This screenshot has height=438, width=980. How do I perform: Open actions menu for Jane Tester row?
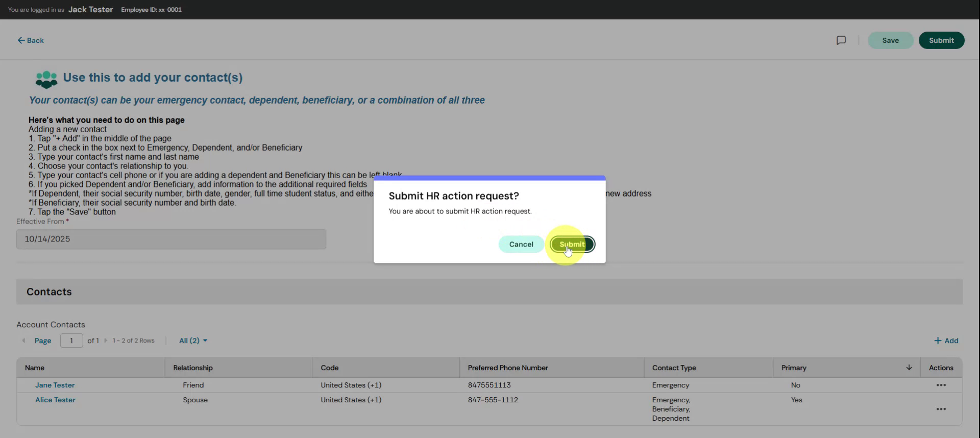click(941, 385)
